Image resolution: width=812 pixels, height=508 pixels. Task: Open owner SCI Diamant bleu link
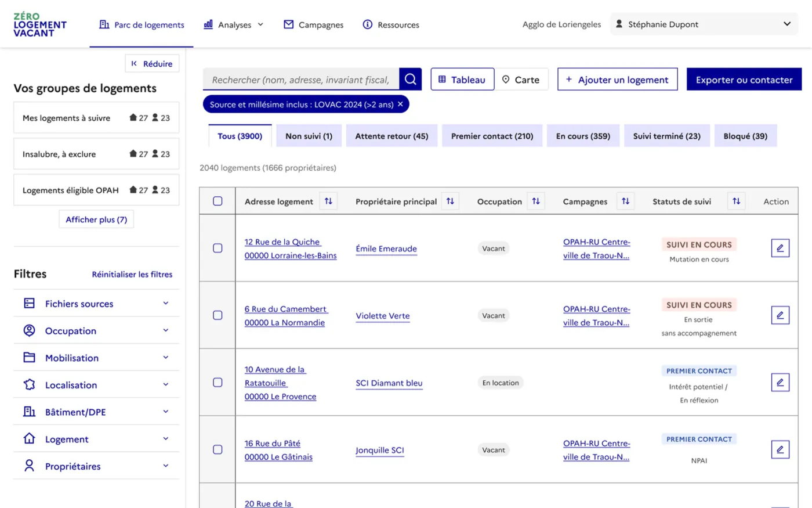389,383
